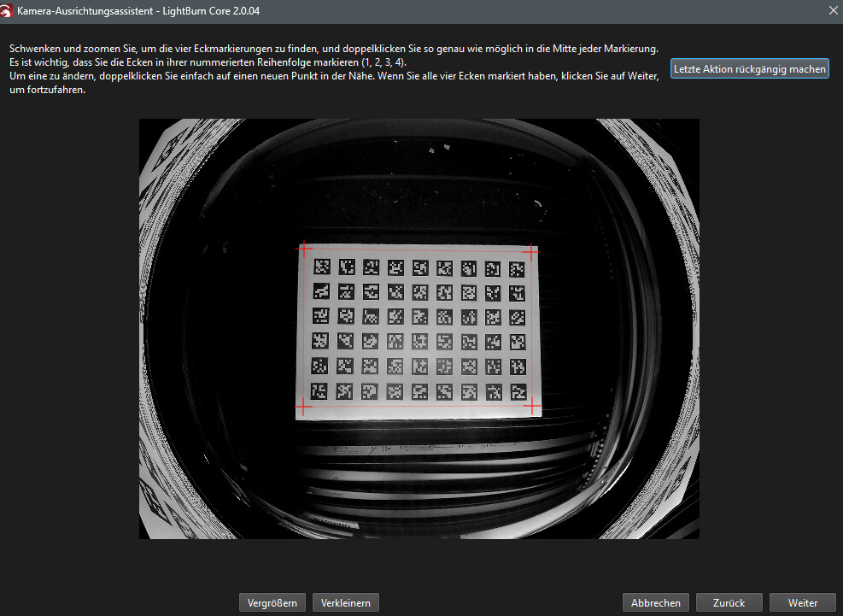Click the LightBurn logo icon in title bar
Viewport: 843px width, 616px height.
[6, 10]
